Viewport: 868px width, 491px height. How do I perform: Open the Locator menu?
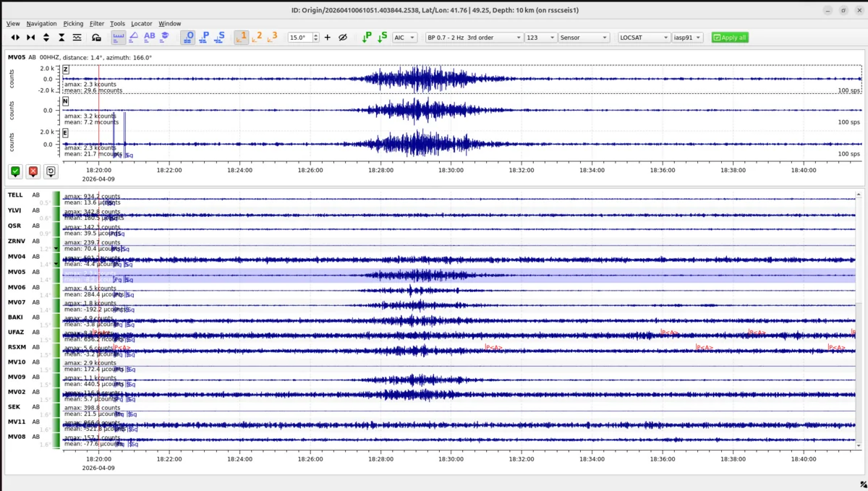pos(141,24)
